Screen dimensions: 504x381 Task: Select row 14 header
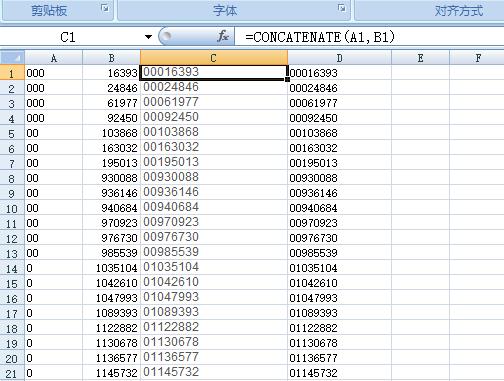click(x=12, y=268)
